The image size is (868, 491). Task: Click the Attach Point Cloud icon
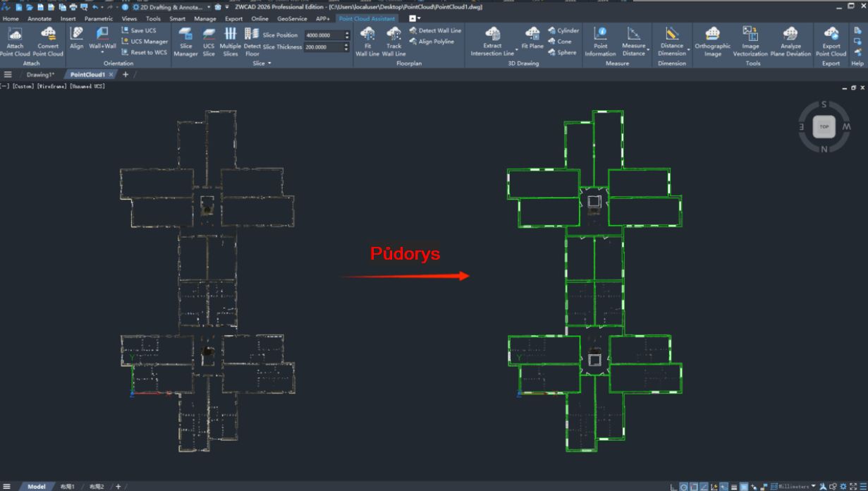[15, 35]
